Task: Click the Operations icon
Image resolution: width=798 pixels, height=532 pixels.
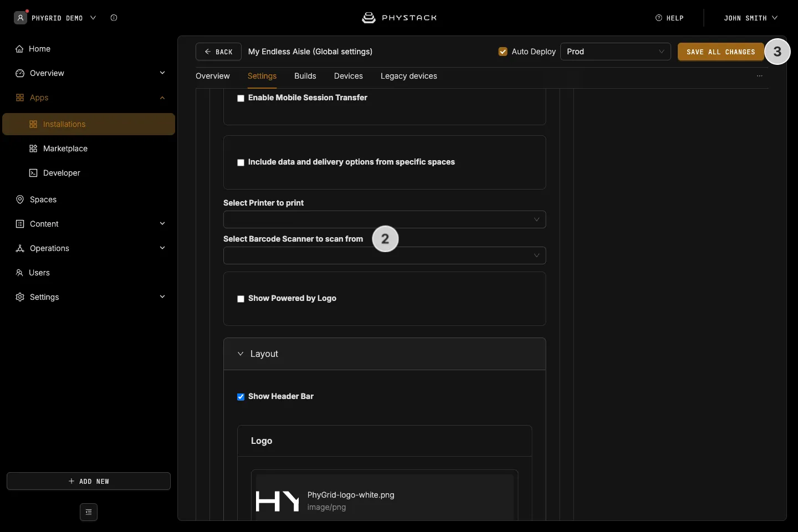Action: point(20,248)
